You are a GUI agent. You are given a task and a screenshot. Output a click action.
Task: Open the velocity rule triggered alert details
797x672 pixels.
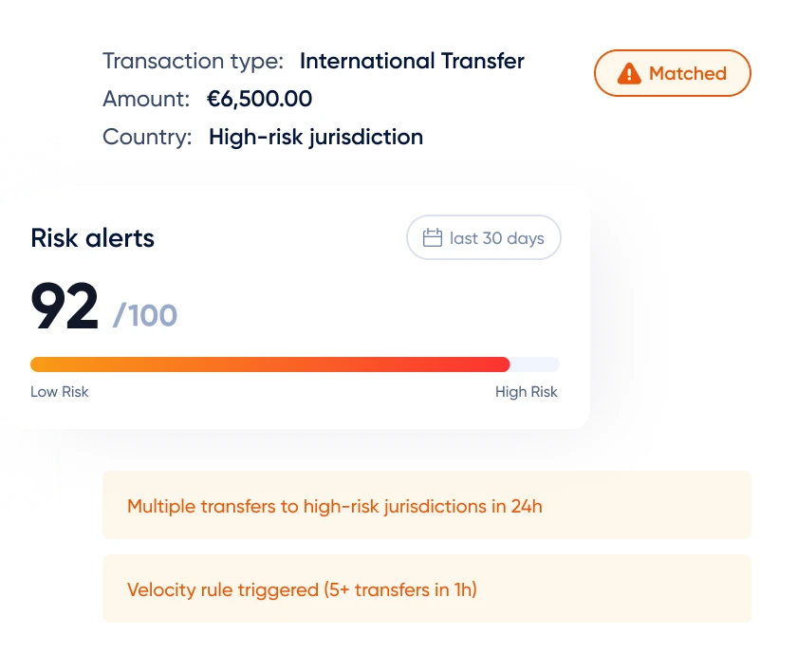click(426, 589)
